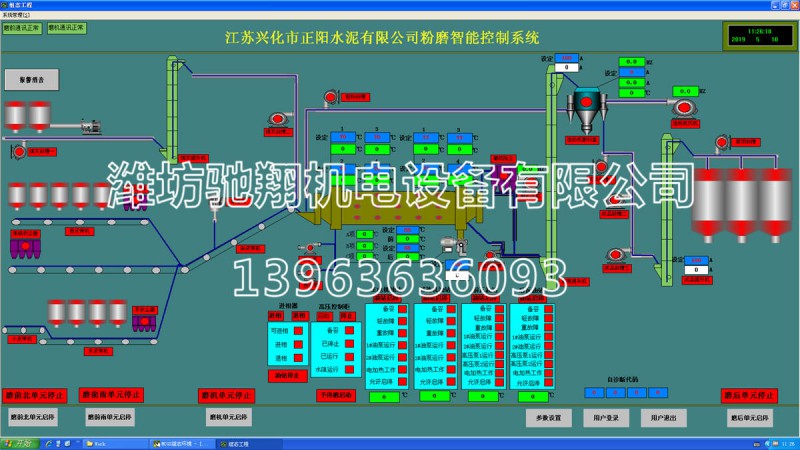Select the first large finished-product silo
The height and width of the screenshot is (450, 800).
pyautogui.click(x=708, y=207)
